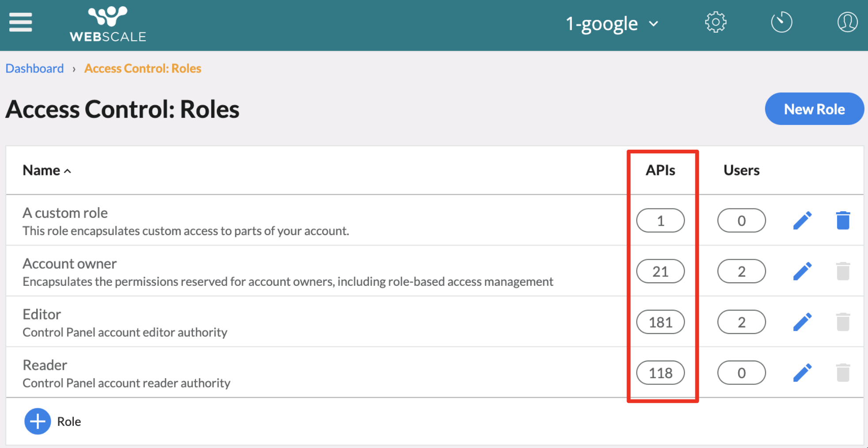
Task: Click the pencil icon for Editor role
Action: (x=802, y=322)
